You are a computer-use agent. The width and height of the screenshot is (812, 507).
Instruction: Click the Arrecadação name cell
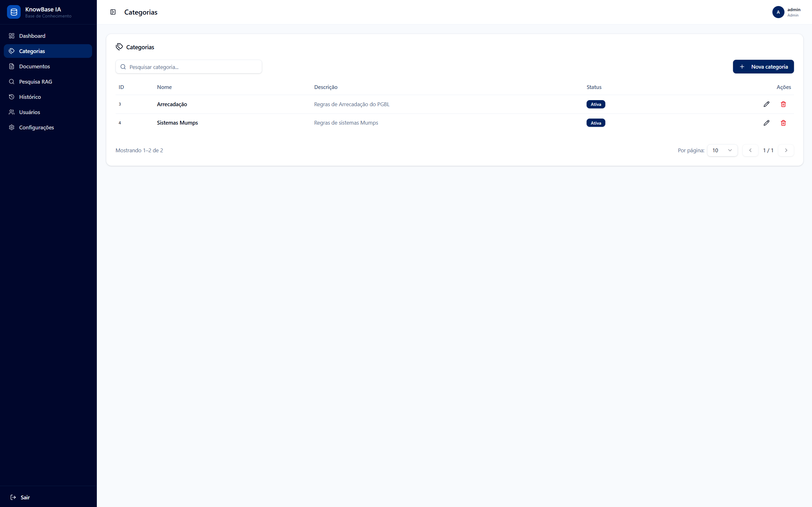[x=172, y=104]
